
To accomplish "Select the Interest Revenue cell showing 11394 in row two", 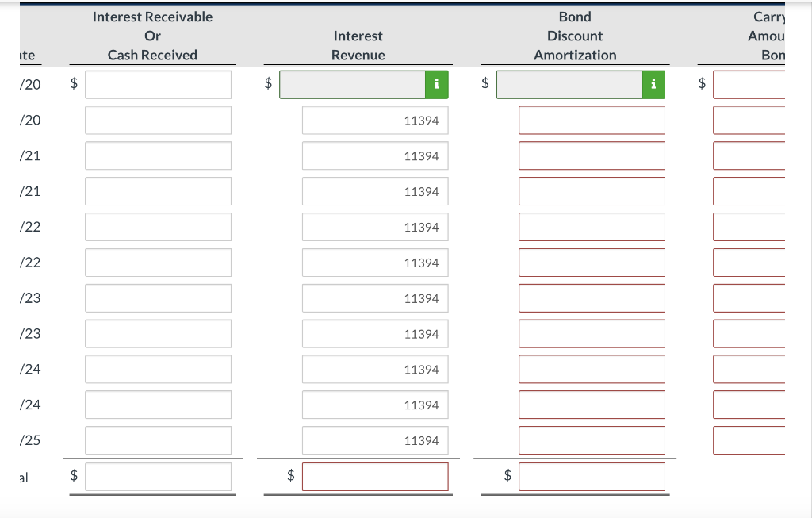I will click(x=375, y=120).
